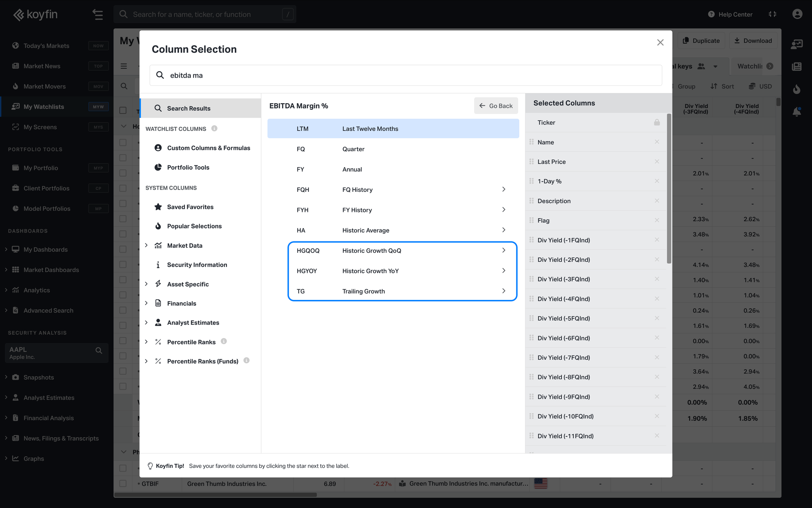Image resolution: width=812 pixels, height=508 pixels.
Task: Click the user account avatar icon
Action: click(x=797, y=14)
